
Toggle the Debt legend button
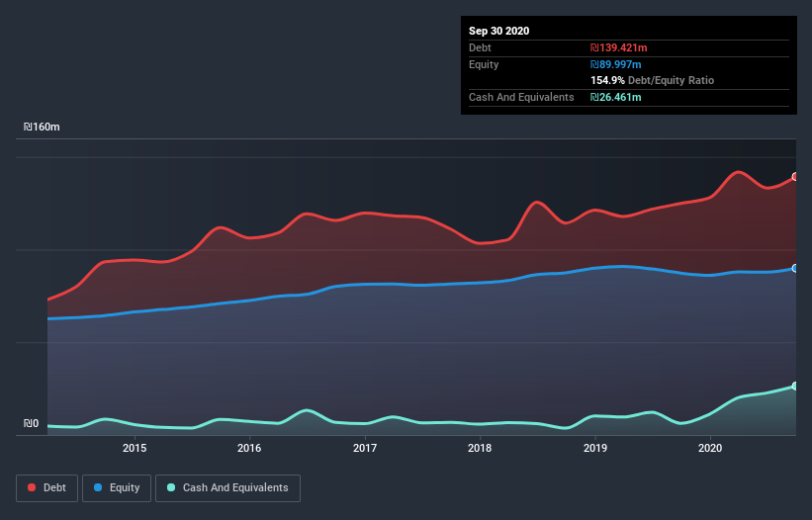46,488
